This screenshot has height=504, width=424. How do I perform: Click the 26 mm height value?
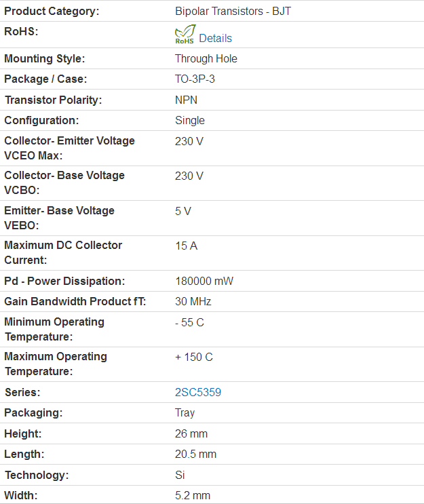coord(191,434)
